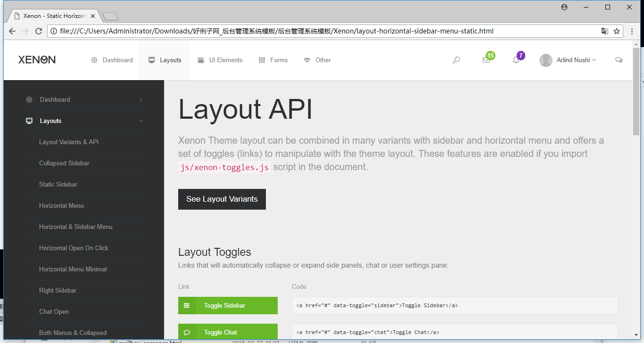This screenshot has width=644, height=343.
Task: Reload the page with the refresh icon
Action: coord(39,31)
